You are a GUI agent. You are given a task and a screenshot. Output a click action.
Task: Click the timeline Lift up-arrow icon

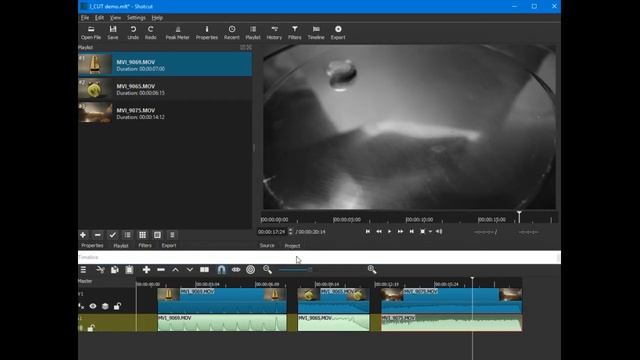tap(176, 270)
